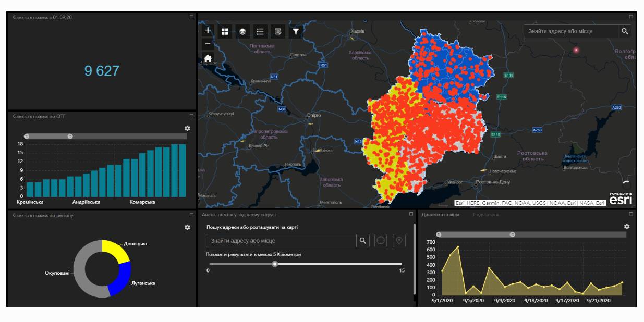Maximize the Кількість пожеж по ОТГ panel
The width and height of the screenshot is (644, 322).
(x=191, y=116)
